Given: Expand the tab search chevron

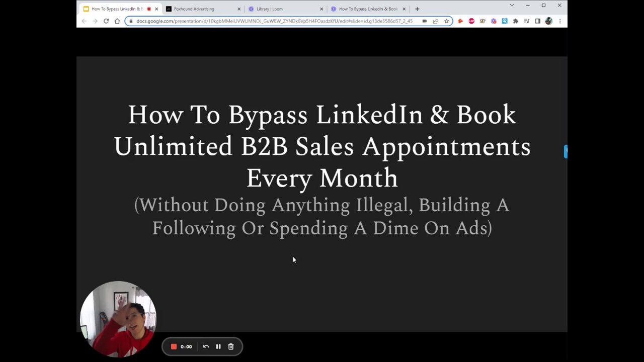Looking at the screenshot, I should tap(512, 6).
